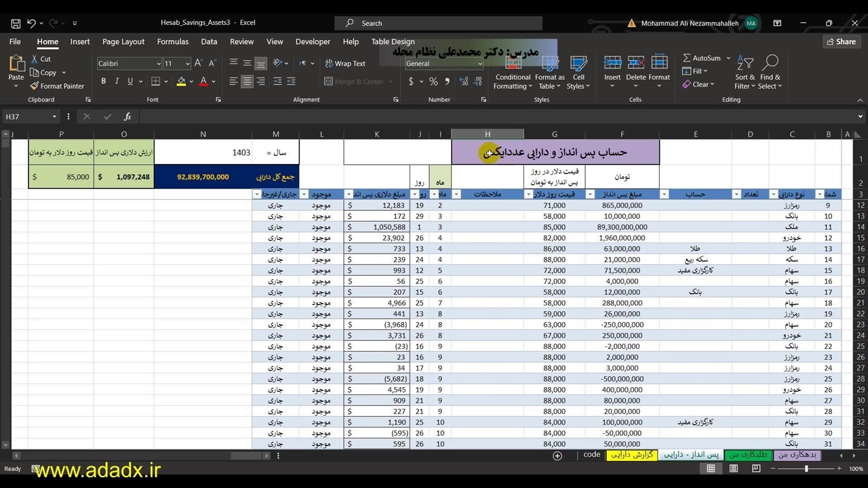Click the Share button
Image resolution: width=868 pixels, height=488 pixels.
tap(841, 41)
